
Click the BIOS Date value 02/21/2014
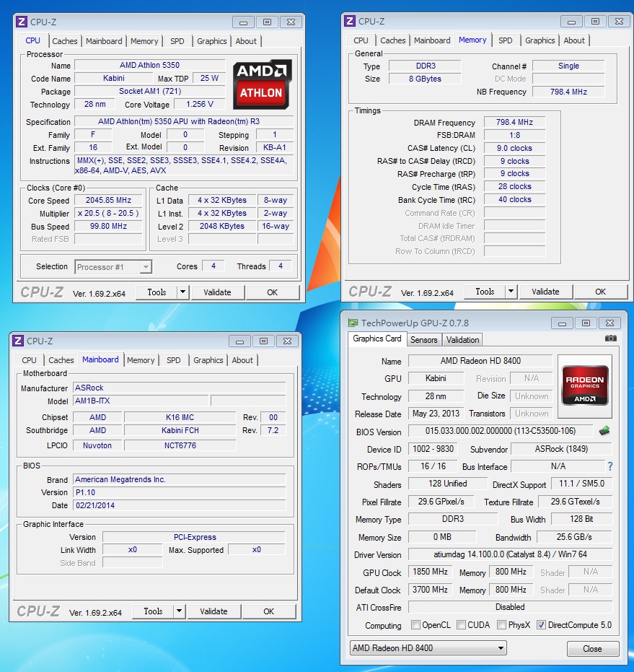click(179, 505)
